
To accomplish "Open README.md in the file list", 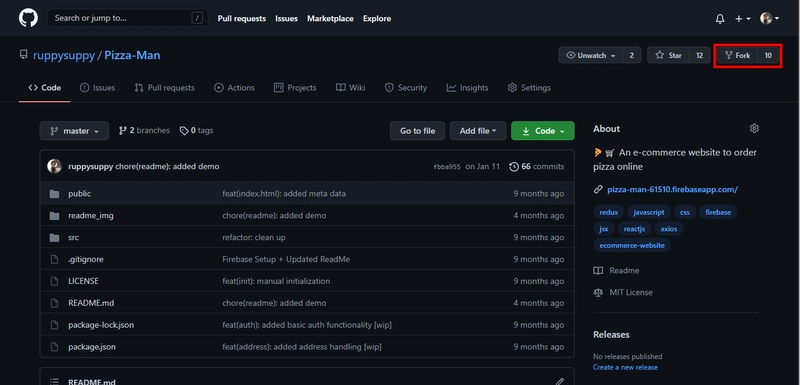I will [x=91, y=303].
